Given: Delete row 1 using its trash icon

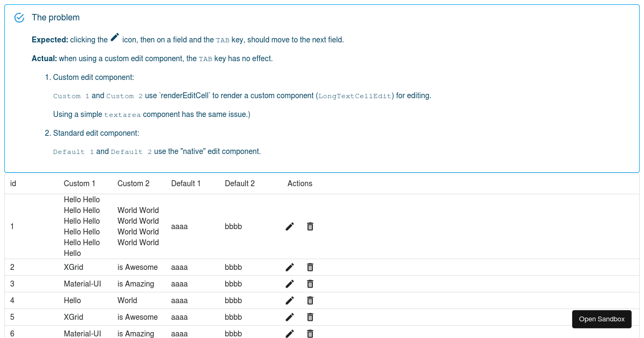Looking at the screenshot, I should click(x=310, y=226).
